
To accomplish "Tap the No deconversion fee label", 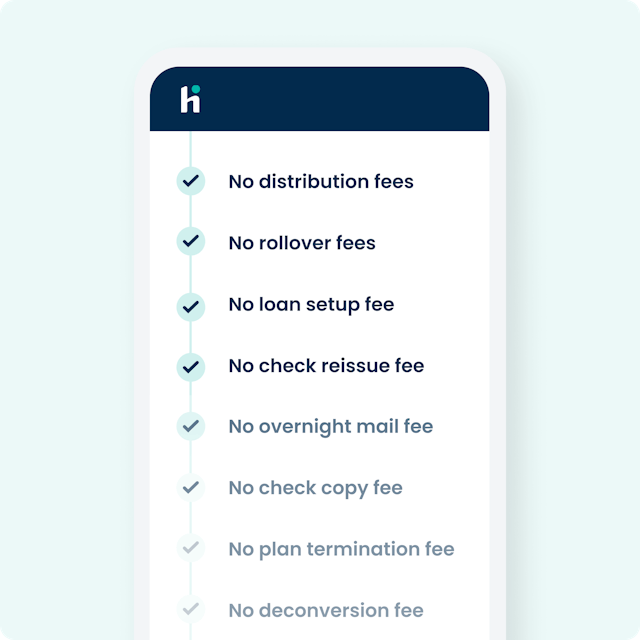I will click(x=326, y=610).
